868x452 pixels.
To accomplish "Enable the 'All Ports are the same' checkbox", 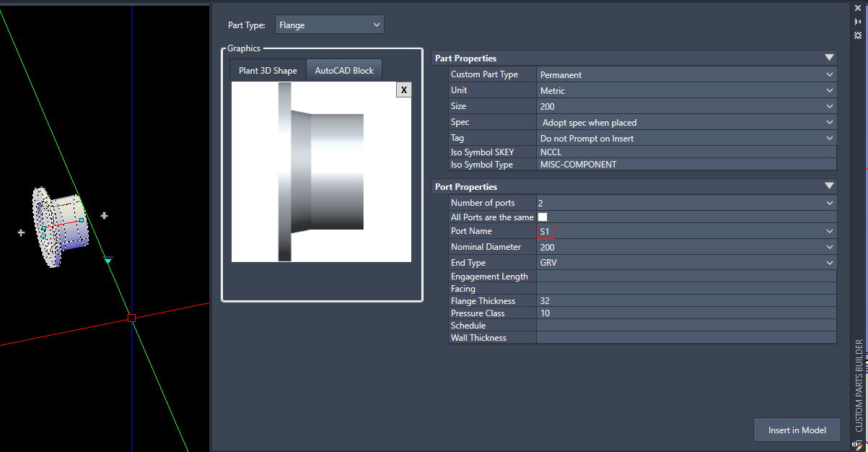I will tap(542, 217).
